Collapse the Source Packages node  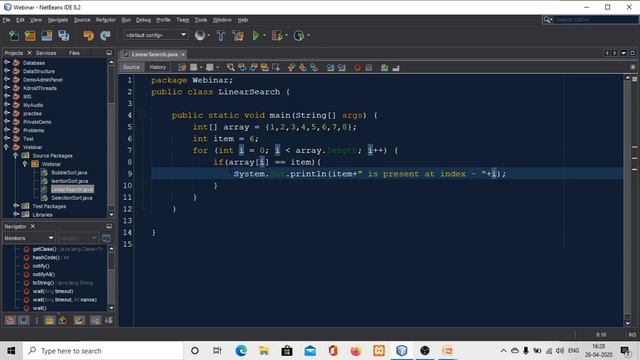click(x=16, y=156)
